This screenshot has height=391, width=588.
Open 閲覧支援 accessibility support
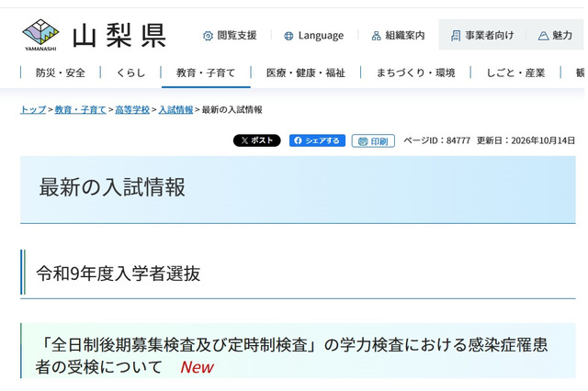pyautogui.click(x=230, y=36)
